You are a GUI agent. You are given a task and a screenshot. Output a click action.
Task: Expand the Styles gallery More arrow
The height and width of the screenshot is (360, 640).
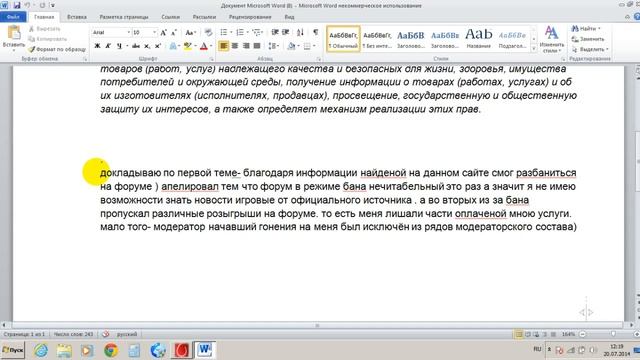(x=533, y=49)
